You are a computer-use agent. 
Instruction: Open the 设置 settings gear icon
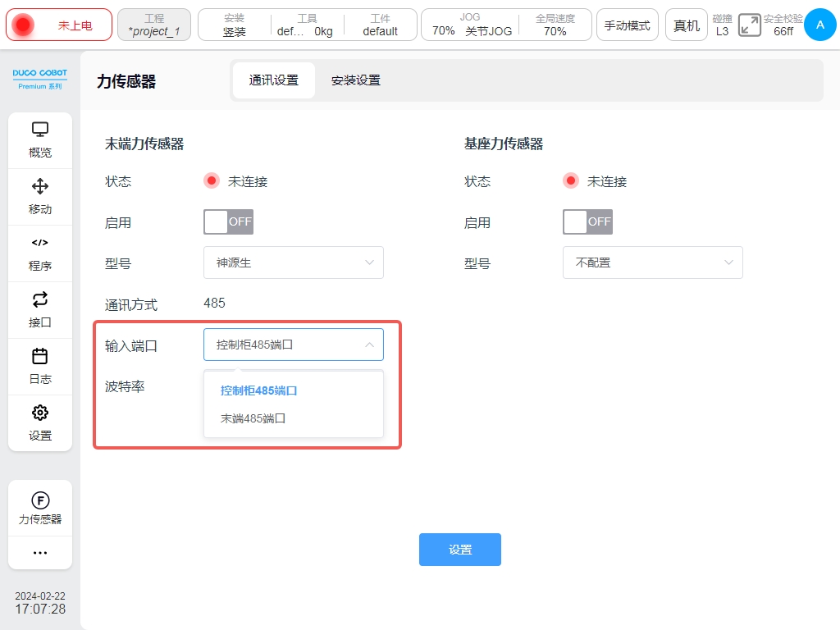40,413
